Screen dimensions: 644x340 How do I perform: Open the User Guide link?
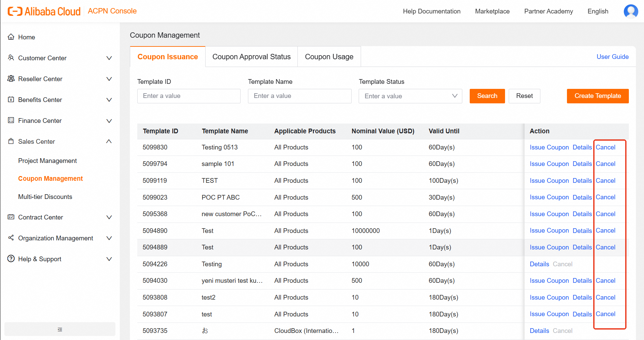click(x=612, y=57)
